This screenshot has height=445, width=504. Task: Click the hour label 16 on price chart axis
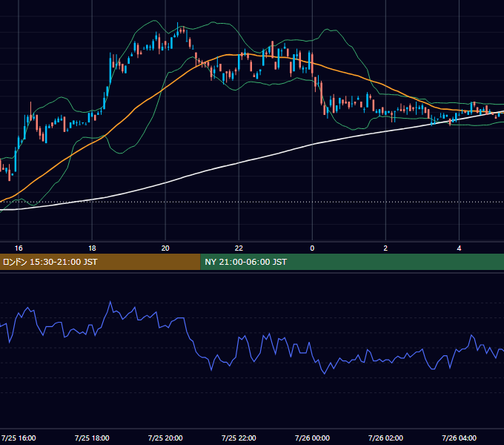tap(19, 248)
